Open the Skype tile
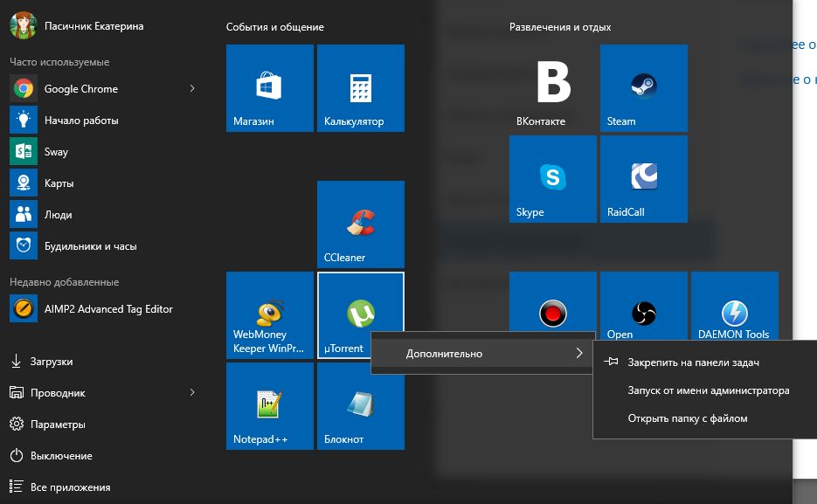 point(553,179)
